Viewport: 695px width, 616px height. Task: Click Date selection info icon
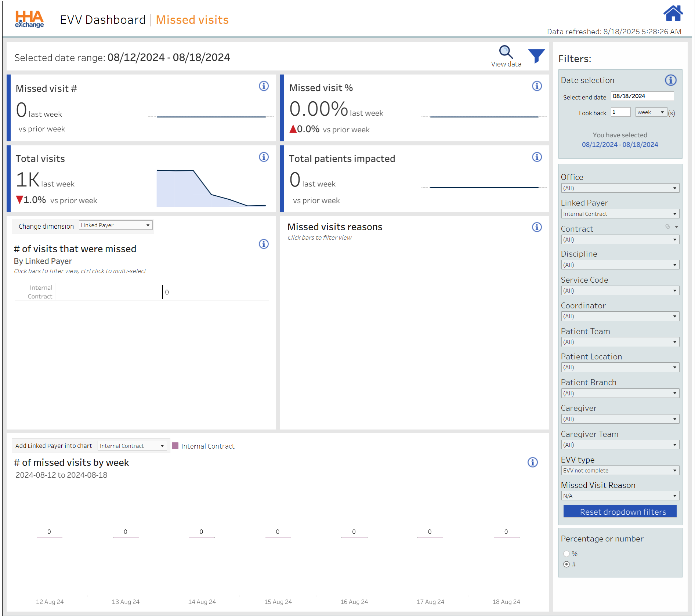670,80
